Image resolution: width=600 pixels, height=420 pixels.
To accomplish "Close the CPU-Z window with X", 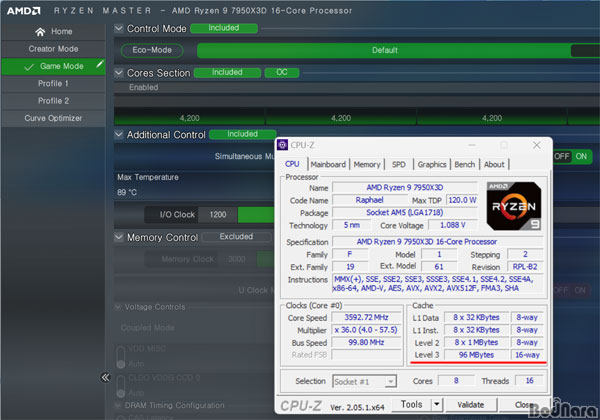I will [536, 145].
